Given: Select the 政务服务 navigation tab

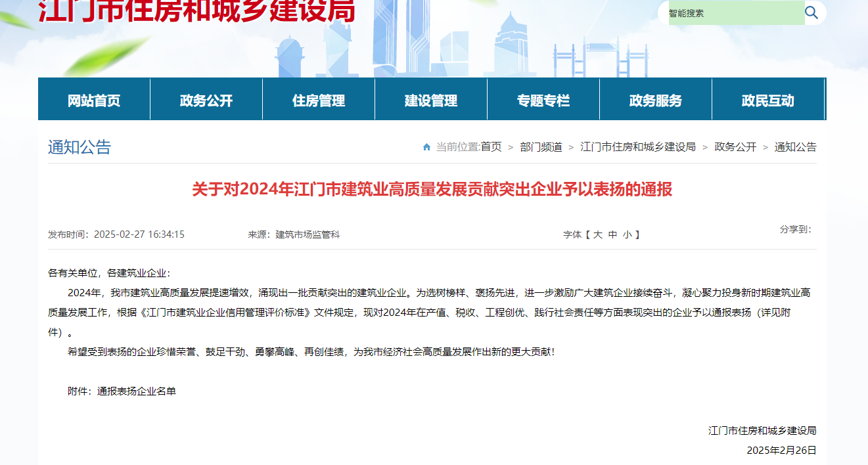Looking at the screenshot, I should (x=656, y=100).
